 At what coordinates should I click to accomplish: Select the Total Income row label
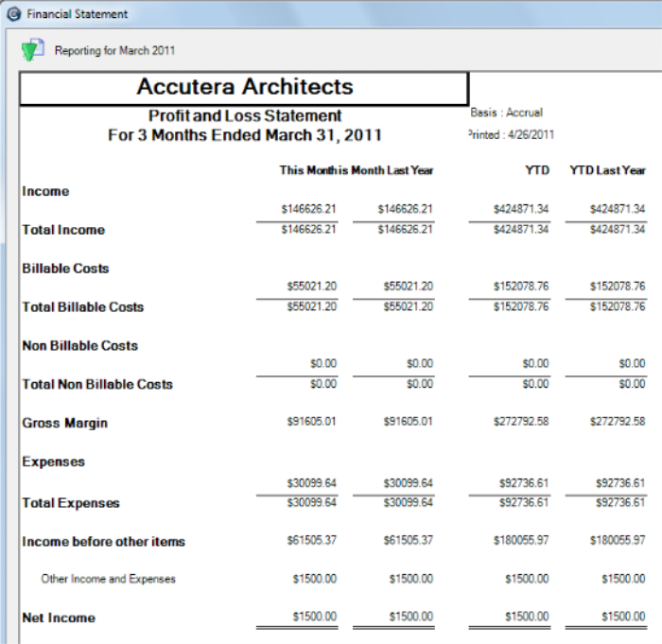(63, 230)
